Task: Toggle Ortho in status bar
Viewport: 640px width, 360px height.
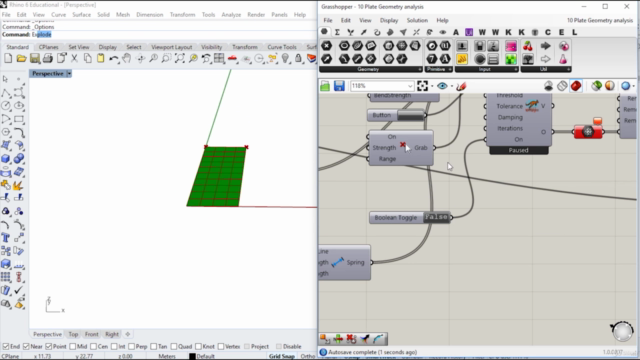Action: (x=307, y=356)
